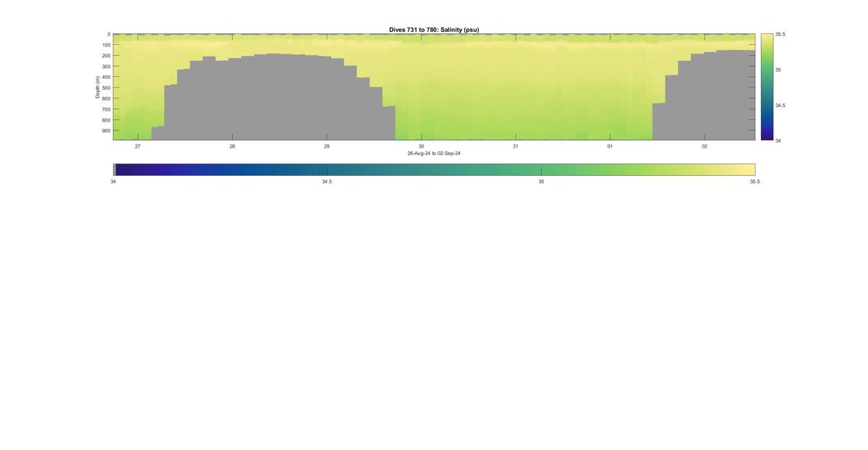Click the depth tick label '600'
868x450 pixels.
click(106, 99)
